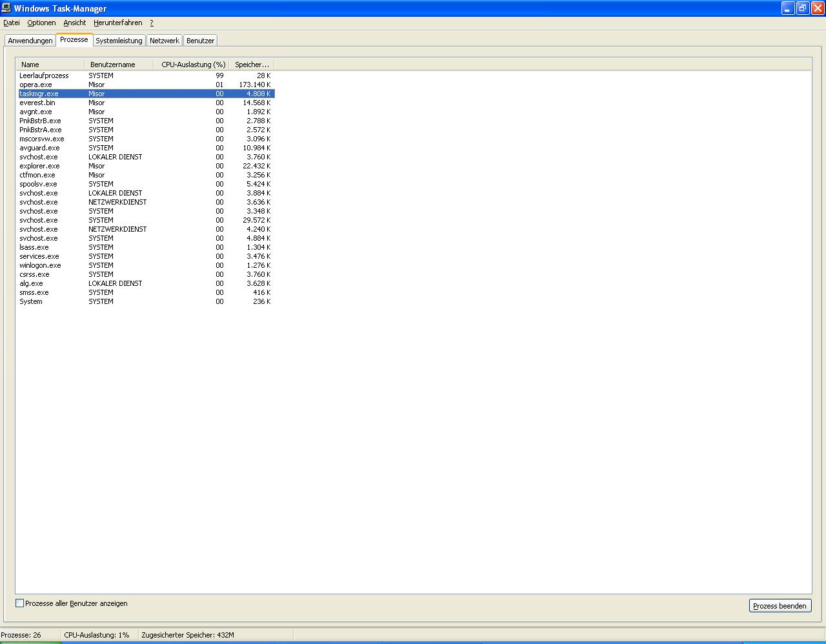Select the explorer.exe process
Image resolution: width=826 pixels, height=644 pixels.
pos(146,166)
